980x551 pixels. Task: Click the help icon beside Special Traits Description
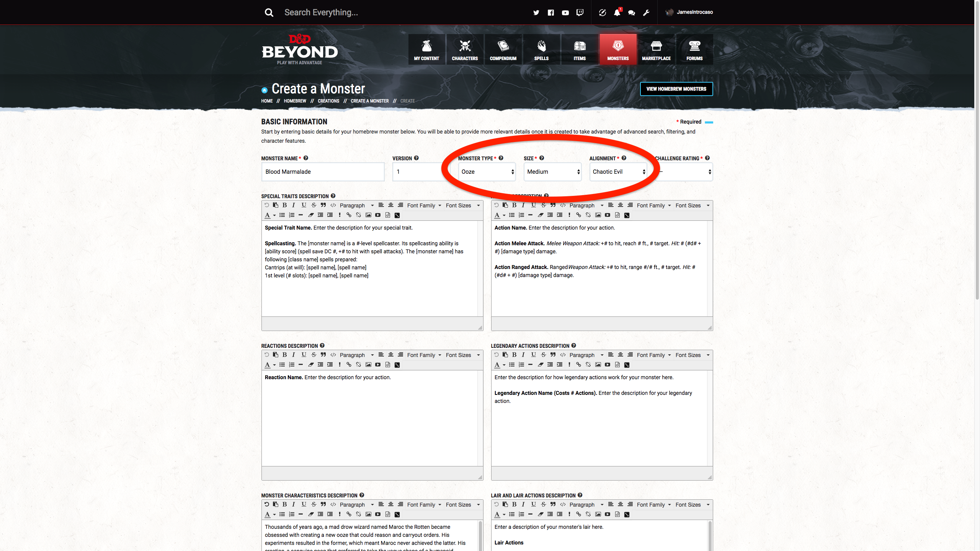point(333,196)
